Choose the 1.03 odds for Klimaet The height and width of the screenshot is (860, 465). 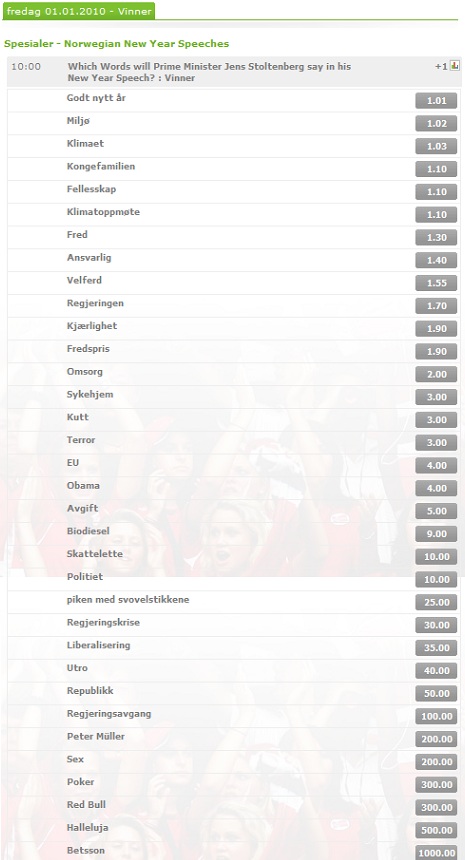coord(436,146)
